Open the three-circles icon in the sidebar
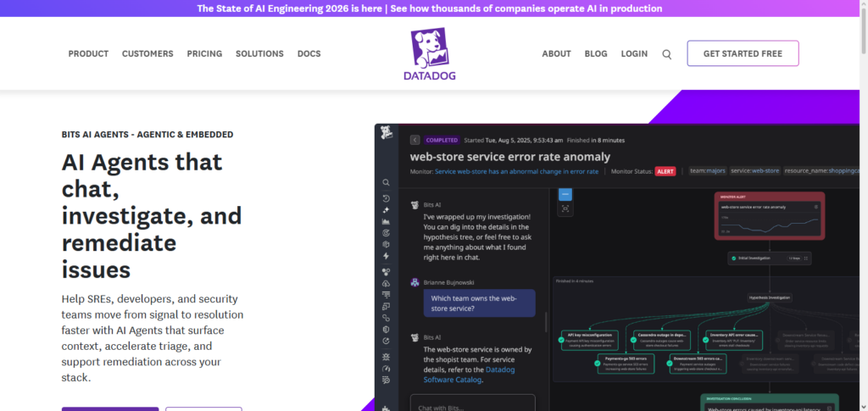Screen dimensions: 868x411 click(x=387, y=272)
